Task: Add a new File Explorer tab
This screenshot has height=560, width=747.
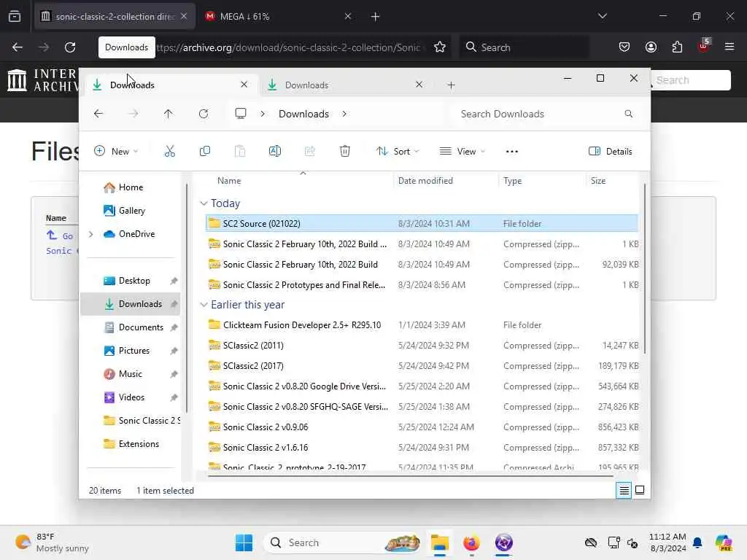Action: [x=451, y=85]
